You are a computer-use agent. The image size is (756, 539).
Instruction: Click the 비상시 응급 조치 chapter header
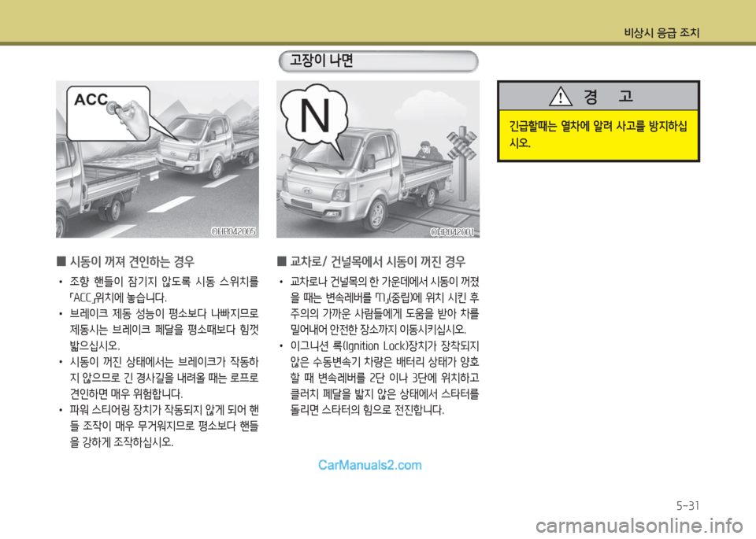tap(661, 33)
